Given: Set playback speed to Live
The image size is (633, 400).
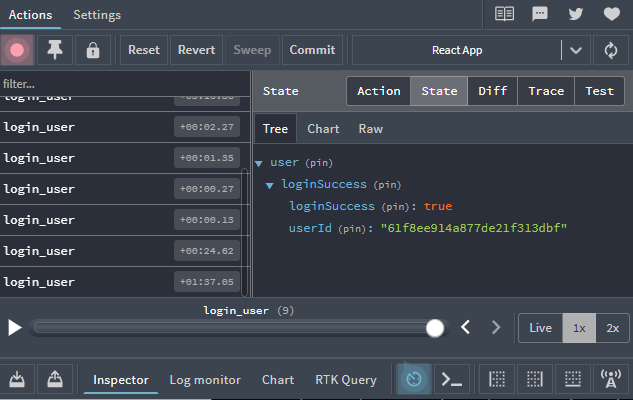Looking at the screenshot, I should (x=541, y=328).
